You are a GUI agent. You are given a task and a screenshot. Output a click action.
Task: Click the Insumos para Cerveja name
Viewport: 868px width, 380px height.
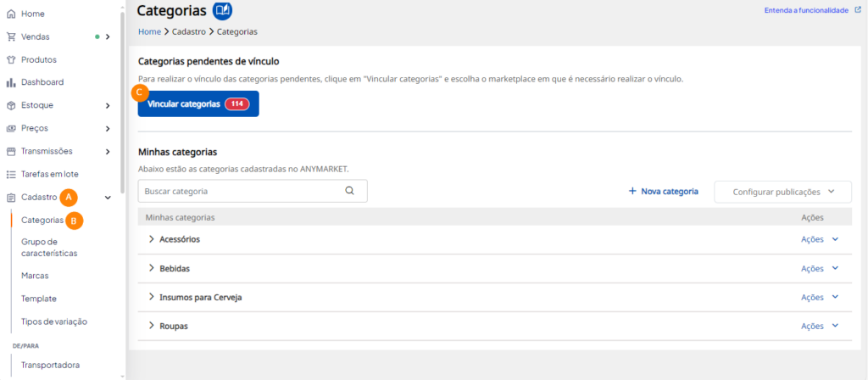200,298
